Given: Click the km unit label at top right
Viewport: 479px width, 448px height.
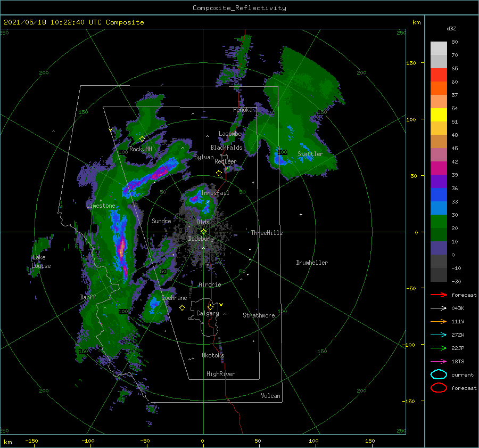Looking at the screenshot, I should [x=416, y=22].
